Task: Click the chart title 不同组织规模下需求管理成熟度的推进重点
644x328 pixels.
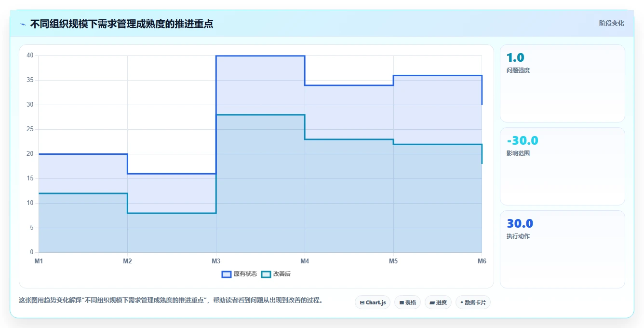Action: [x=121, y=24]
